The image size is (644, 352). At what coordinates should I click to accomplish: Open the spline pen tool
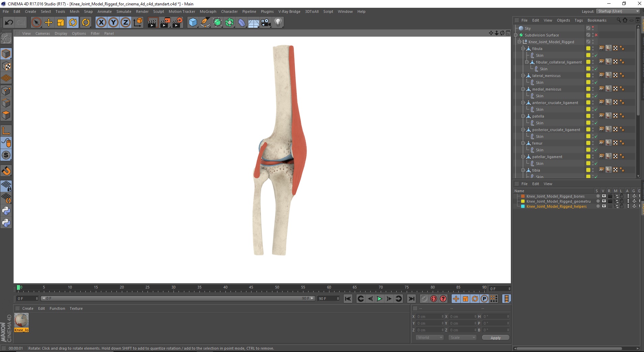(205, 23)
